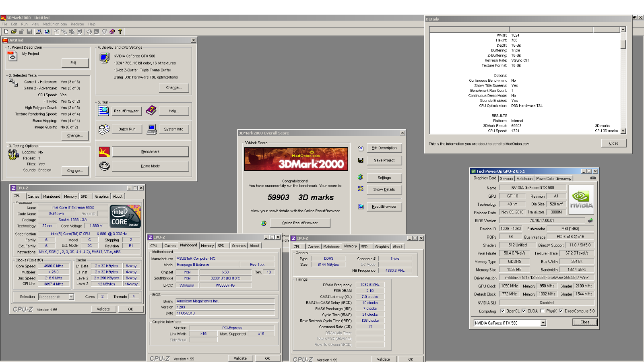Click the Details list scroll-up arrow
The height and width of the screenshot is (362, 644).
tap(623, 29)
